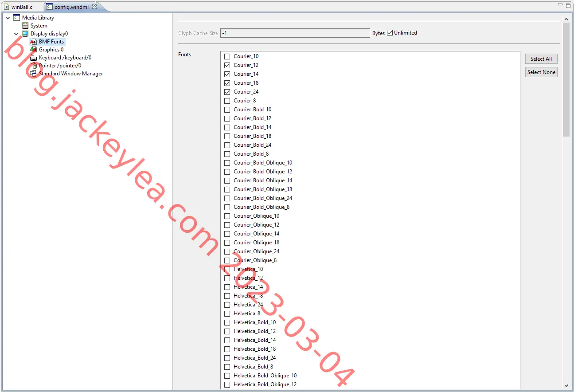Viewport: 574px width, 392px height.
Task: Tick the Courier_Bold_8 checkbox
Action: click(227, 154)
